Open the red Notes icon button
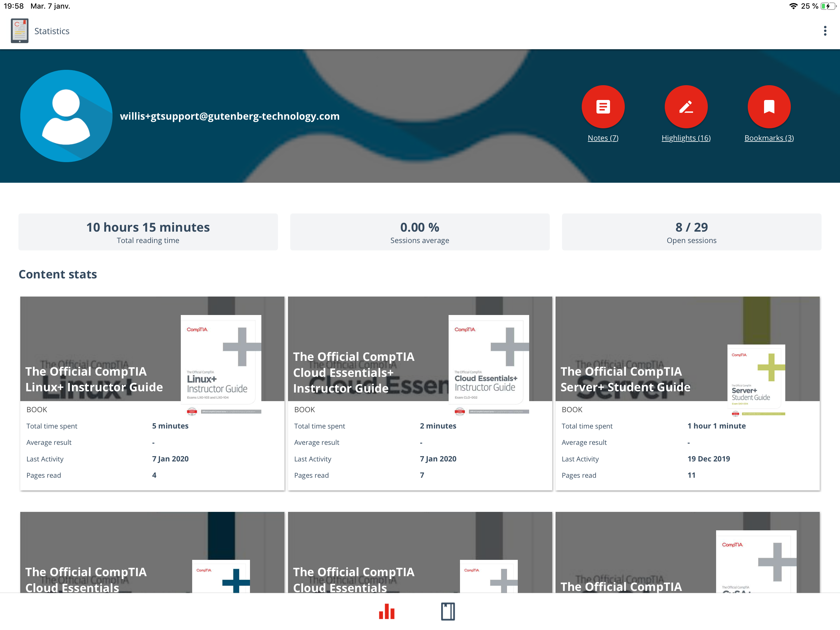The height and width of the screenshot is (630, 840). [603, 107]
